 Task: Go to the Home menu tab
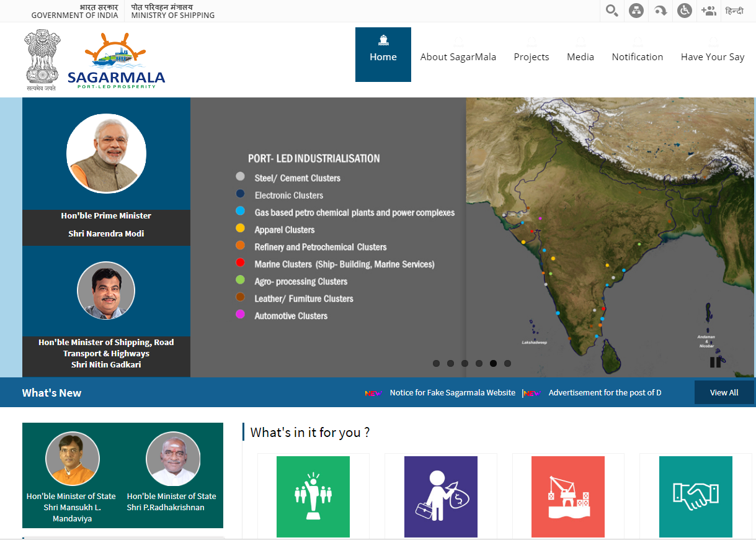pyautogui.click(x=383, y=55)
